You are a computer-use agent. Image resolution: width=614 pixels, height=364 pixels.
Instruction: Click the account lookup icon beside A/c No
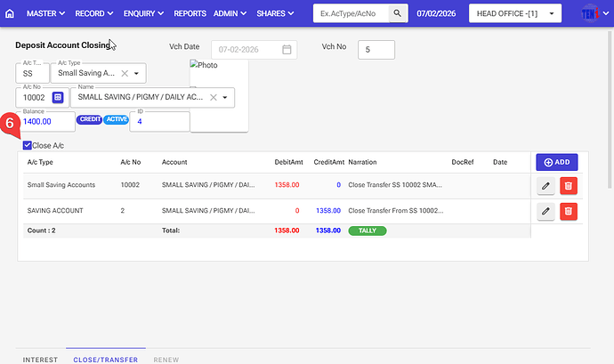pos(58,97)
